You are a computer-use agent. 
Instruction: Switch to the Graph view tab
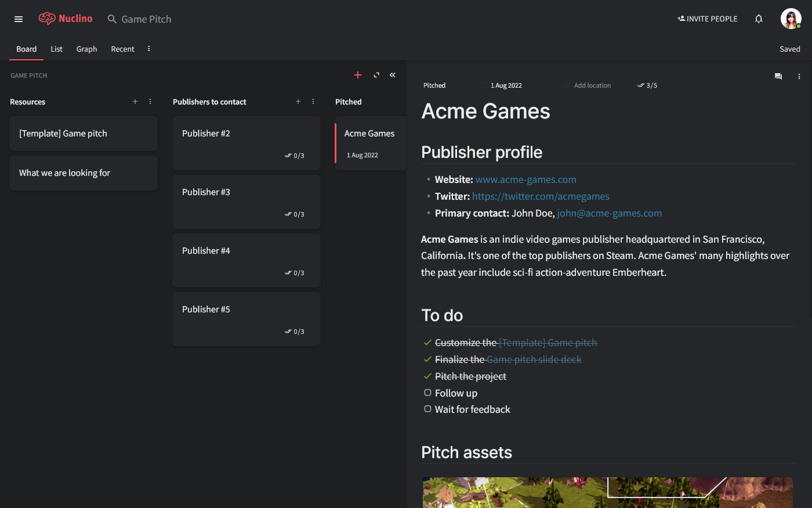(x=87, y=49)
